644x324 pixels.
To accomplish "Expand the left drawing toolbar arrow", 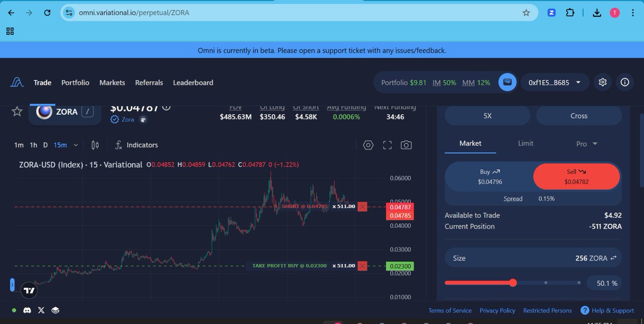I will click(12, 285).
